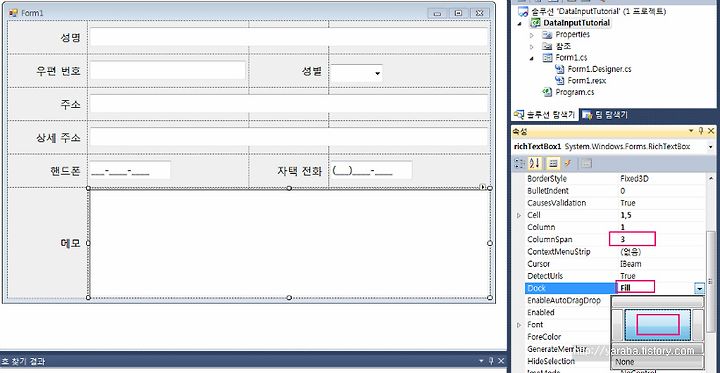Click None in the Dock picker
The width and height of the screenshot is (720, 373).
click(x=658, y=362)
